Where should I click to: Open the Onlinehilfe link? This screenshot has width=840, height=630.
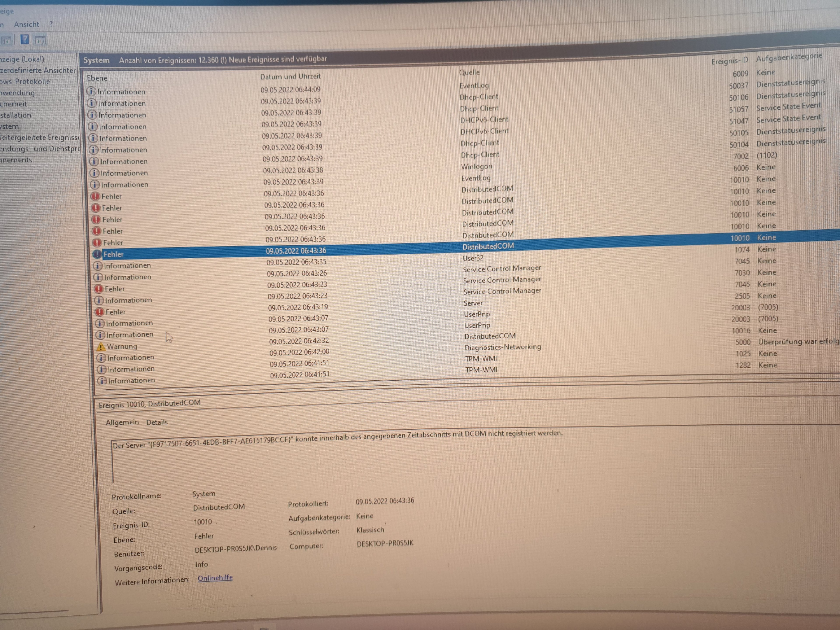point(215,577)
